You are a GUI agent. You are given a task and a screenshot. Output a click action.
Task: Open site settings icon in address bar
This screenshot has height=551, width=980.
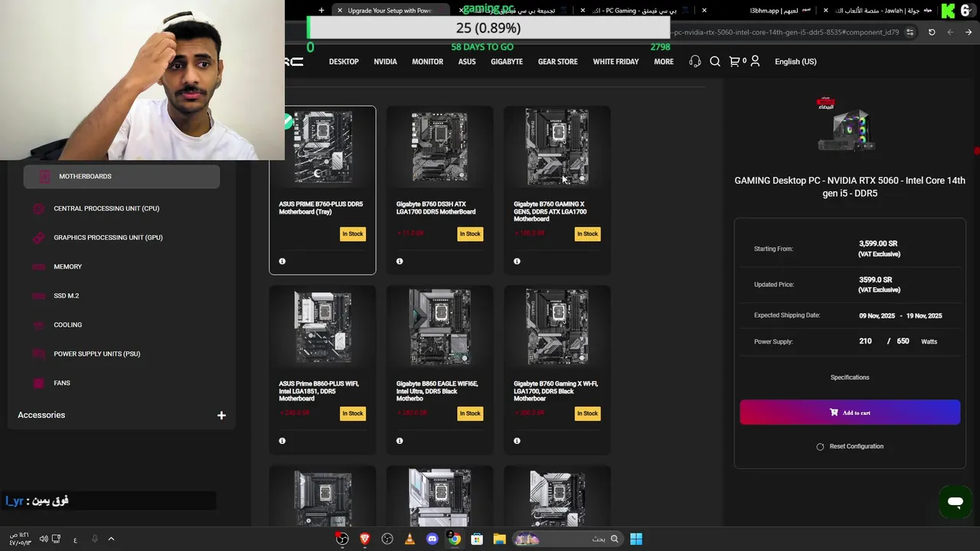pos(910,32)
